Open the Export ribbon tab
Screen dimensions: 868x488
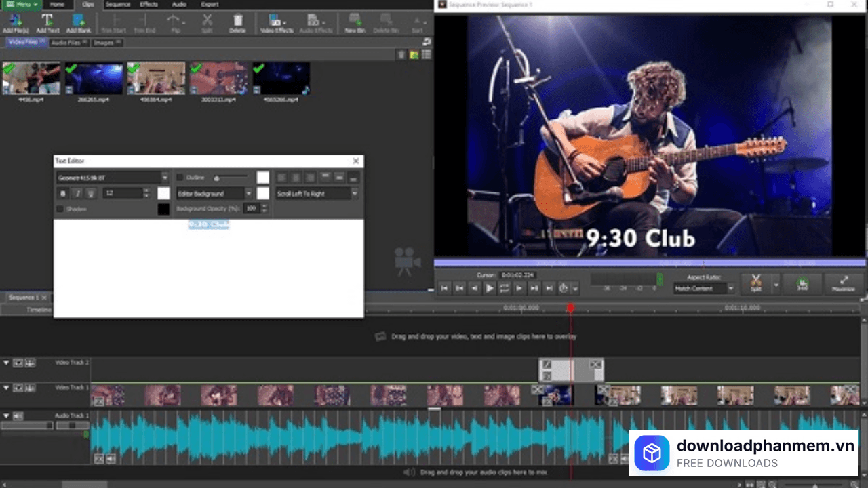210,4
